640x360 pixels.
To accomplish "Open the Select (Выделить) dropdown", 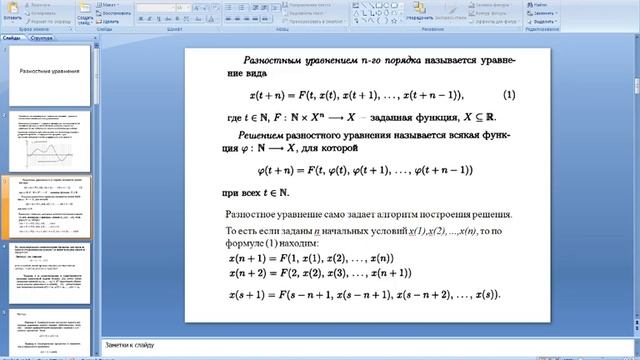I will click(x=542, y=21).
